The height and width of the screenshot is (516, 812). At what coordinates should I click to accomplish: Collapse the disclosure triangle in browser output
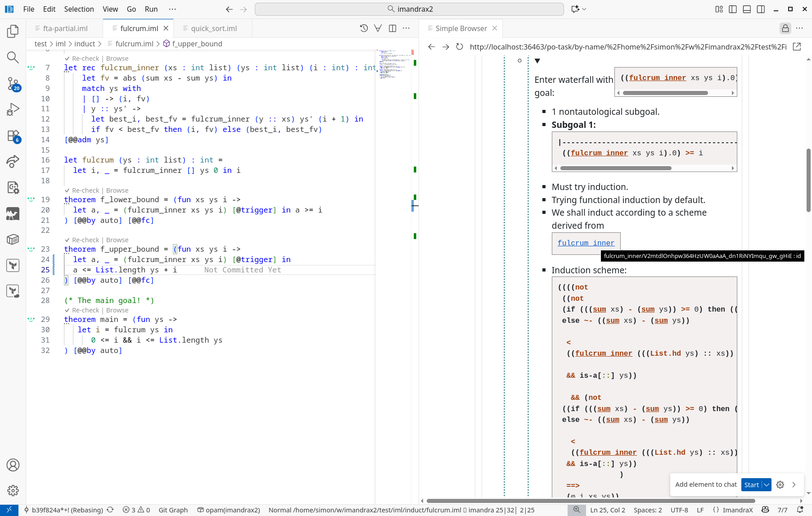[x=537, y=61]
